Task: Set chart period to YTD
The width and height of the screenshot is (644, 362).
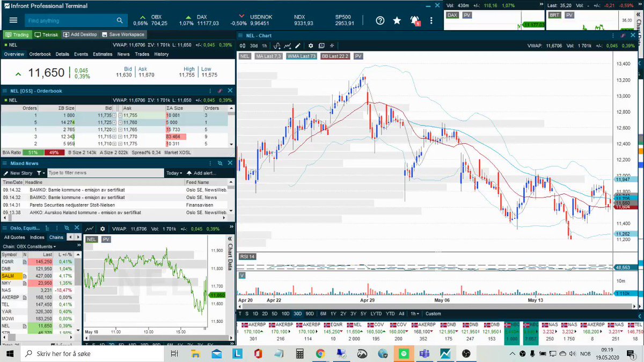Action: (390, 314)
